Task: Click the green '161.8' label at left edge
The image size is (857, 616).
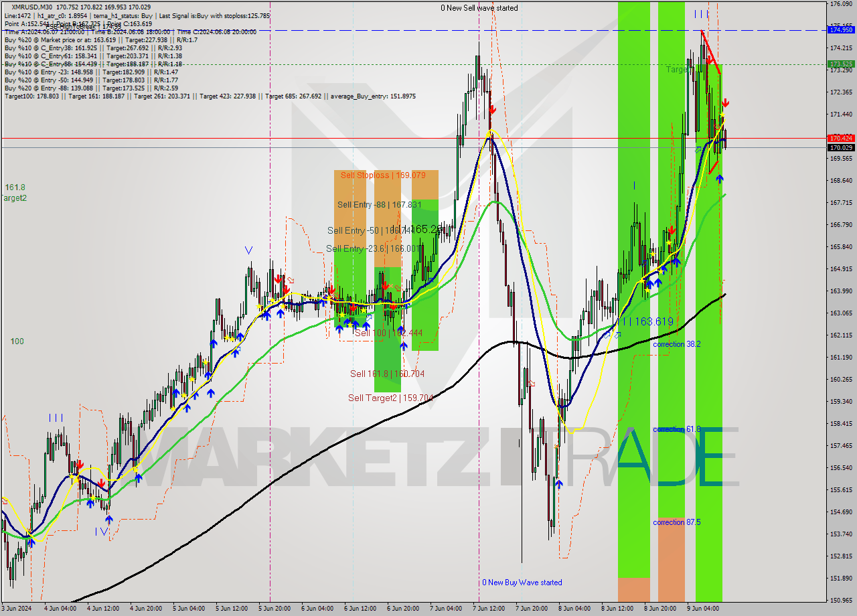Action: (x=15, y=187)
